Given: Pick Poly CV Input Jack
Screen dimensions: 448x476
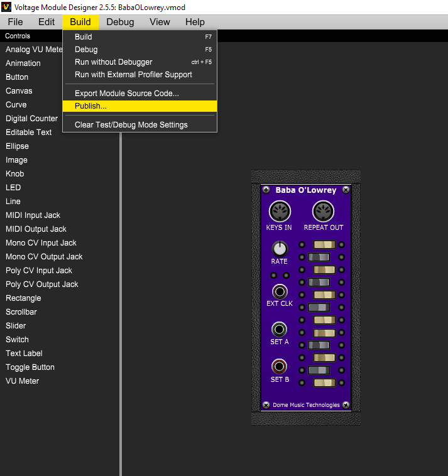Looking at the screenshot, I should point(39,271).
